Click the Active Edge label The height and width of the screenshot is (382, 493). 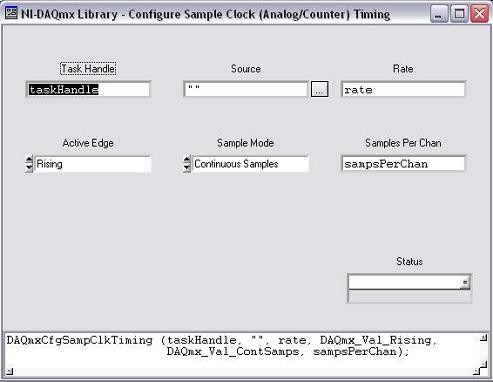[88, 143]
